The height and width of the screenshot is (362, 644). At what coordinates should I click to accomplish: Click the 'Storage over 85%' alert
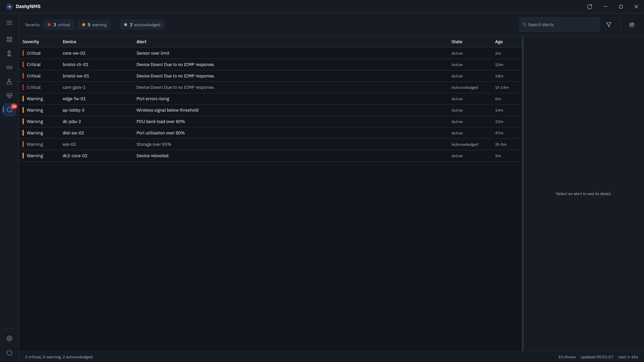154,144
